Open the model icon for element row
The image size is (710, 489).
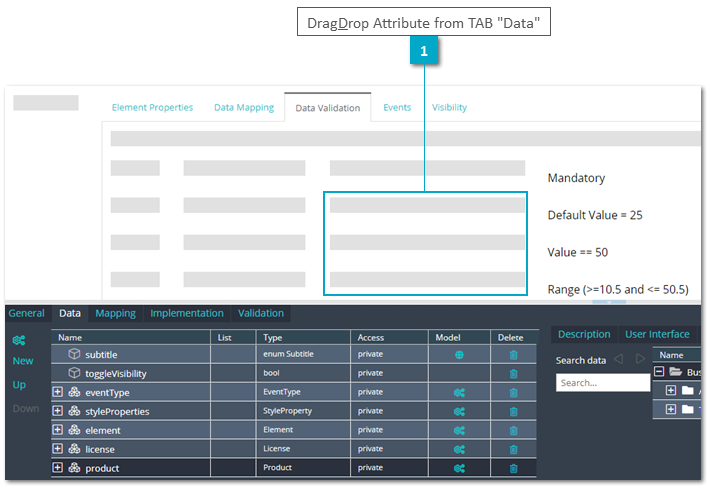click(459, 431)
